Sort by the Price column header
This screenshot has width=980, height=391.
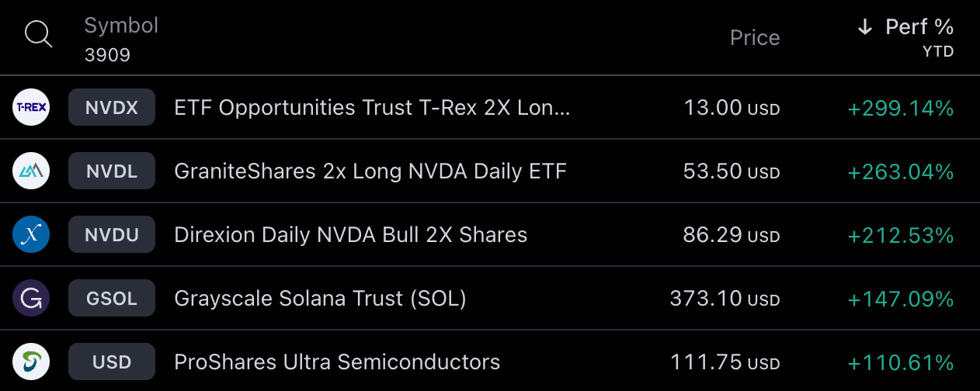(755, 37)
